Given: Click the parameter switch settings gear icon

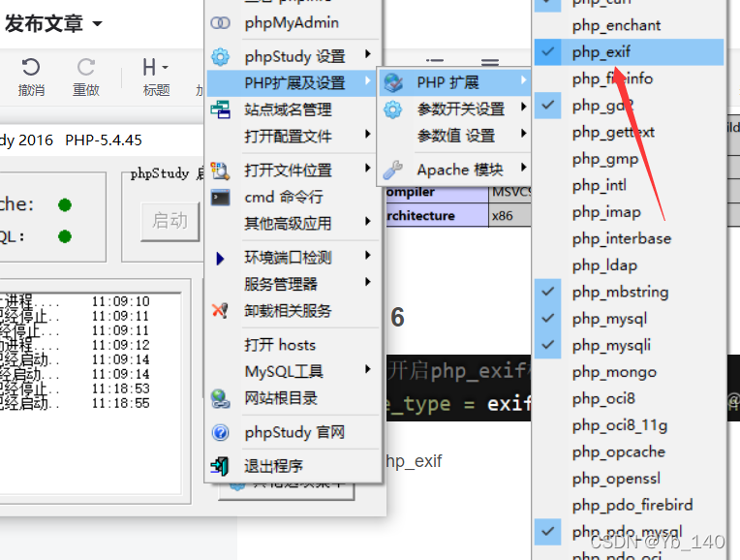Looking at the screenshot, I should (392, 109).
